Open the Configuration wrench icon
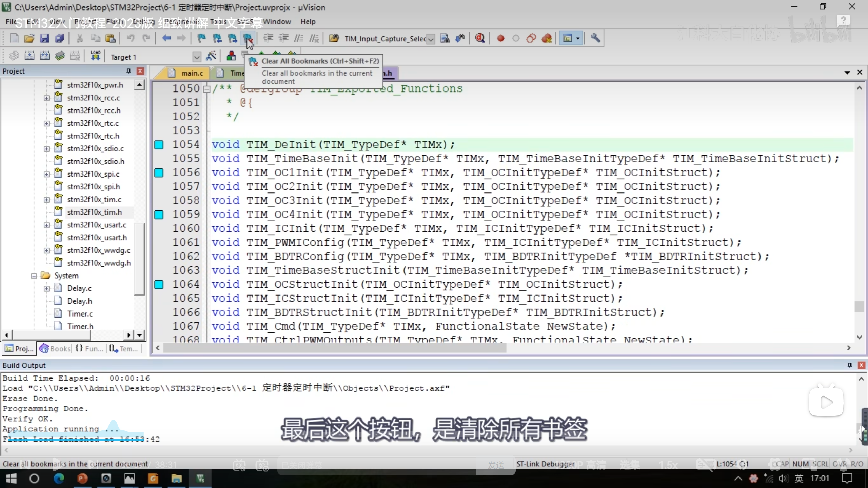The image size is (868, 488). [595, 38]
